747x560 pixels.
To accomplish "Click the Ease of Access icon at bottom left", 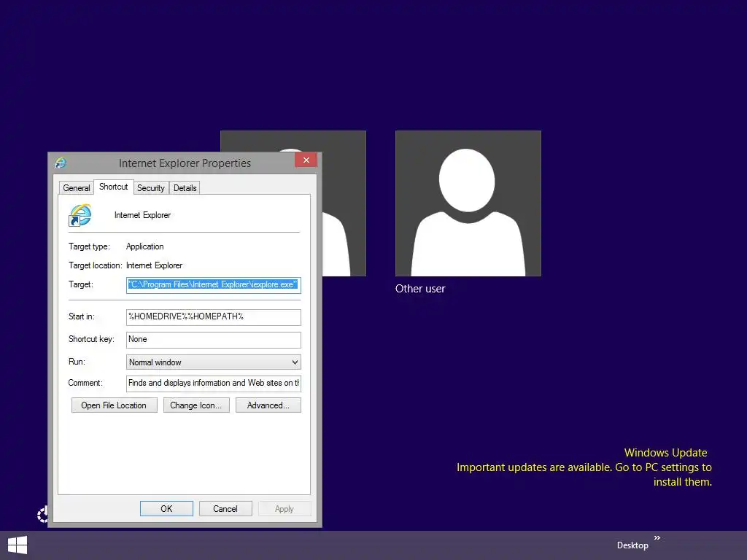I will click(43, 514).
